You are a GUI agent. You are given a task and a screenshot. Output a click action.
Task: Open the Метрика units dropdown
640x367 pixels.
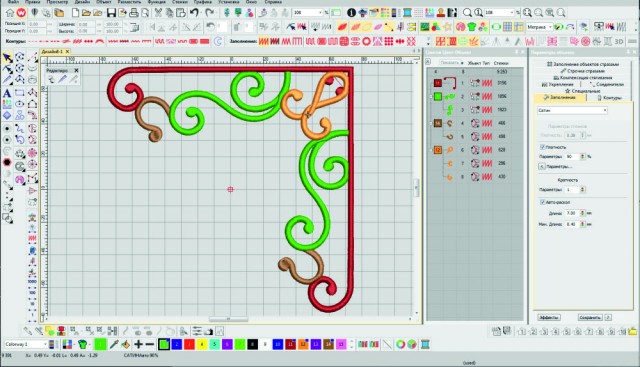(x=539, y=27)
